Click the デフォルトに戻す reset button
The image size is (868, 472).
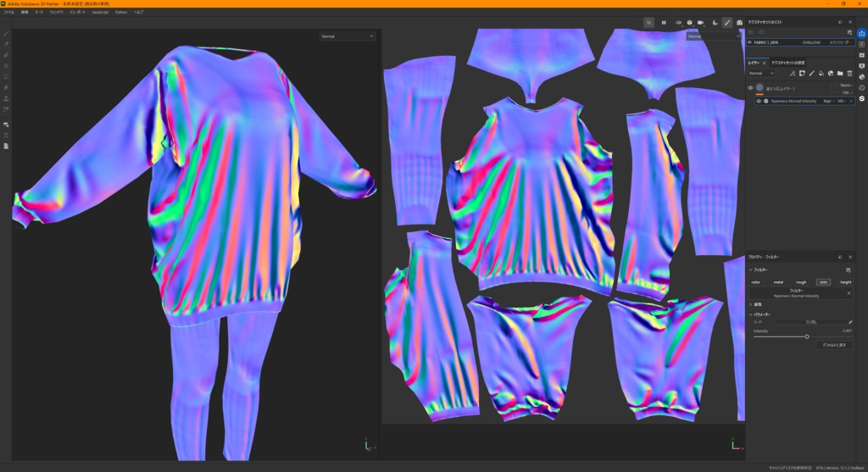[x=834, y=345]
